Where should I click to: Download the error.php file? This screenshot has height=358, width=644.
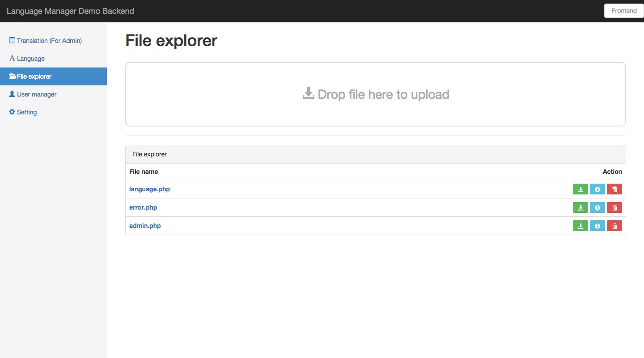point(580,208)
